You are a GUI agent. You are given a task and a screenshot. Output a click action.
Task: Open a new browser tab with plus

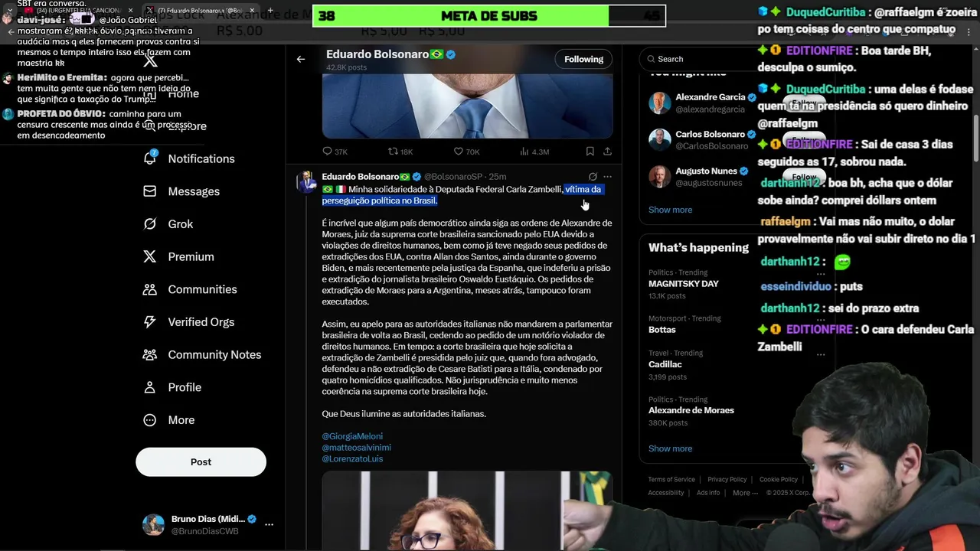(x=270, y=10)
